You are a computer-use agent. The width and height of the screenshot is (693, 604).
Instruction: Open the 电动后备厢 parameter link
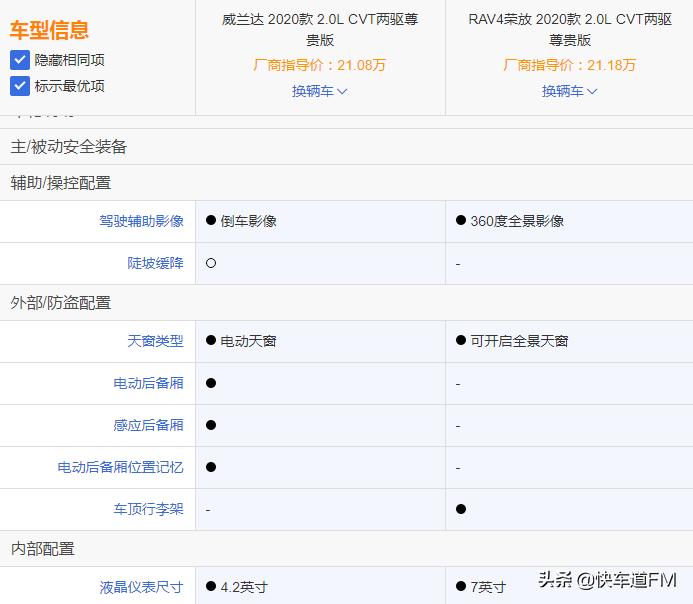[148, 383]
